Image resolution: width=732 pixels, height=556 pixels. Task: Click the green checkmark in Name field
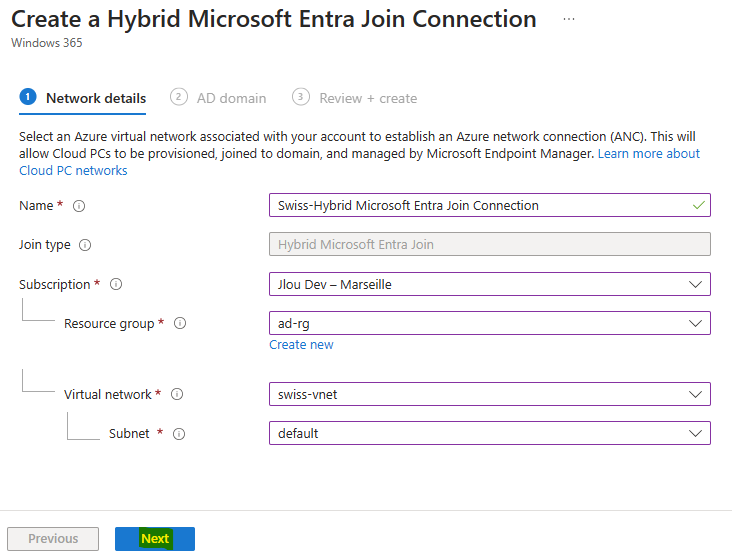699,205
